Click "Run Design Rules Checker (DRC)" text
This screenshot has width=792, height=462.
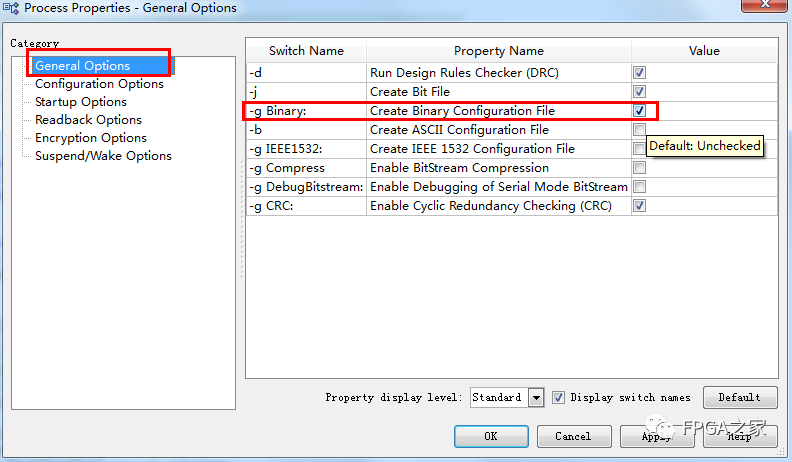coord(464,73)
